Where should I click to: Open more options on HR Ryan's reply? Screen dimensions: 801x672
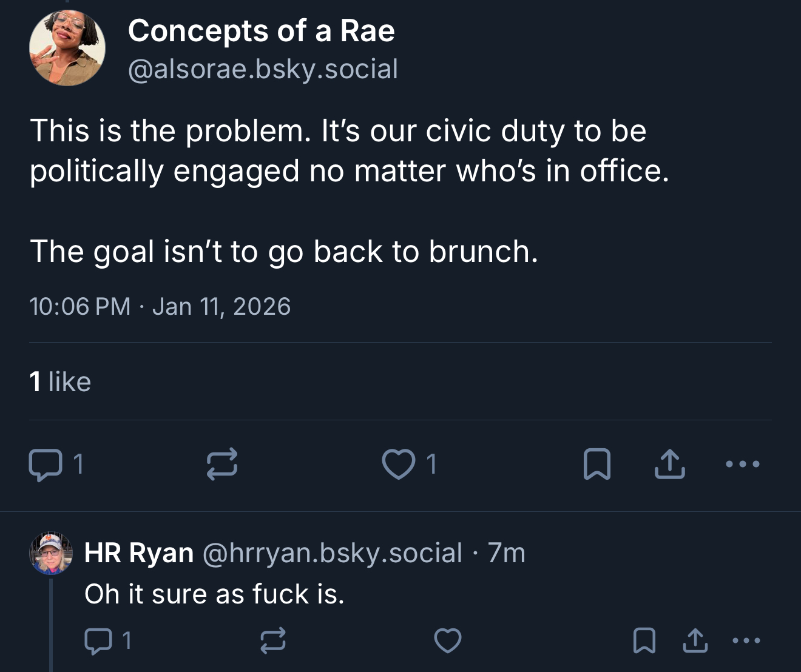pos(746,641)
